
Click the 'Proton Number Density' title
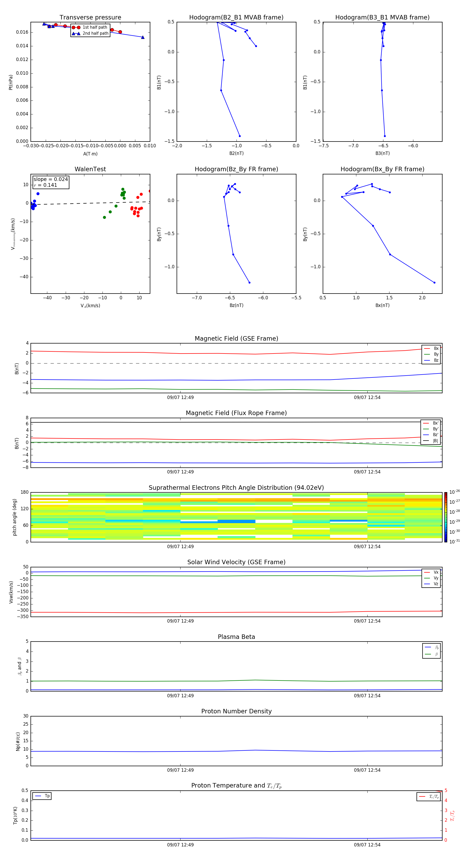coord(236,711)
